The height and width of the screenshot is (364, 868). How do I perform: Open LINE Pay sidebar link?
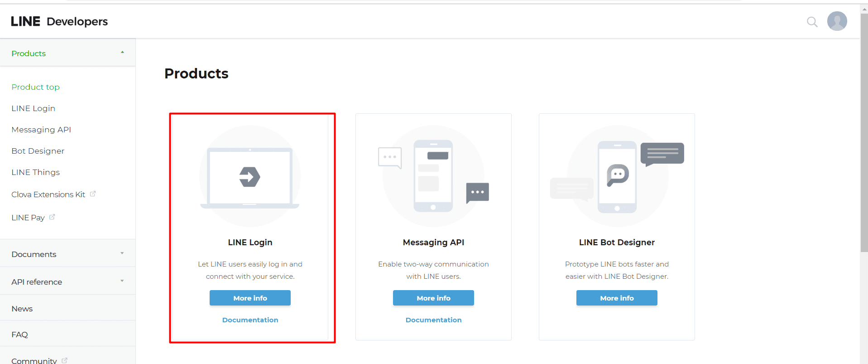pos(28,218)
